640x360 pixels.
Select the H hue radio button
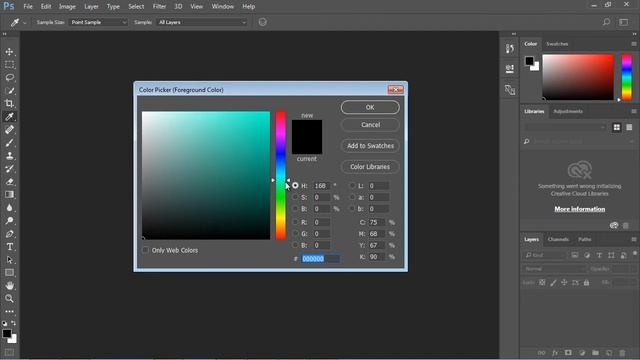point(295,186)
